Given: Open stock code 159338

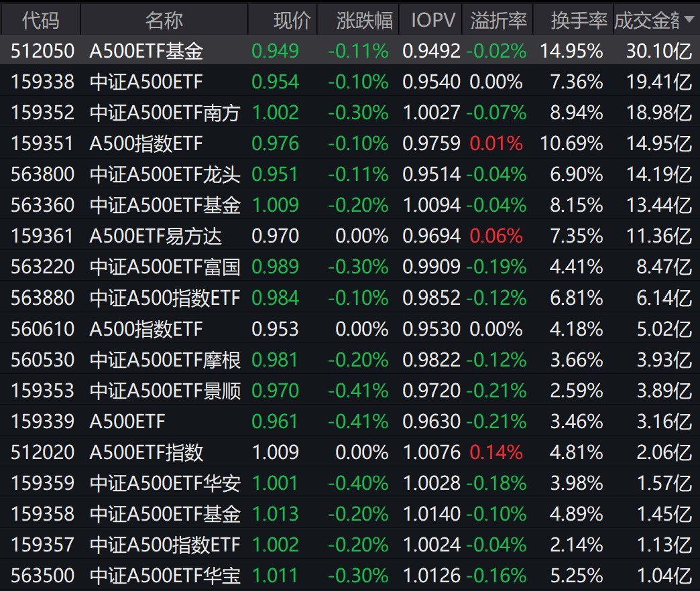Looking at the screenshot, I should [x=42, y=82].
